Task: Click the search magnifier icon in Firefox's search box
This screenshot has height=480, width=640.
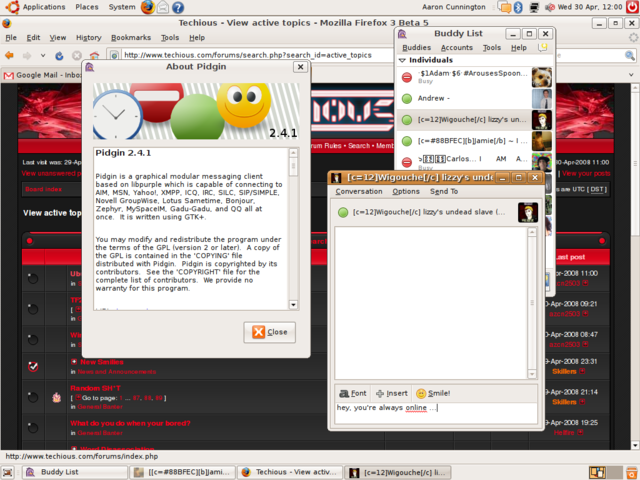Action: (630, 55)
